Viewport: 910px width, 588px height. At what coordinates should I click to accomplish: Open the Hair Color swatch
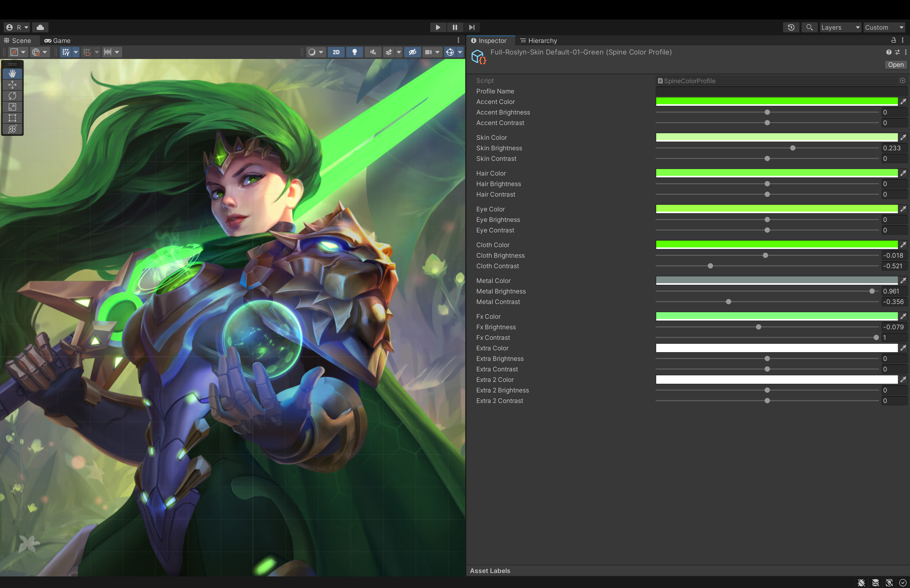[776, 173]
